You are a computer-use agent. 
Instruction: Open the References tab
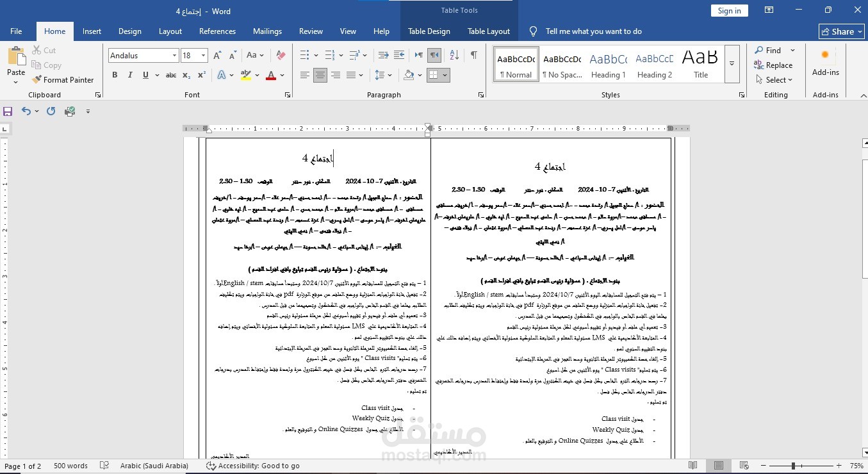tap(217, 31)
